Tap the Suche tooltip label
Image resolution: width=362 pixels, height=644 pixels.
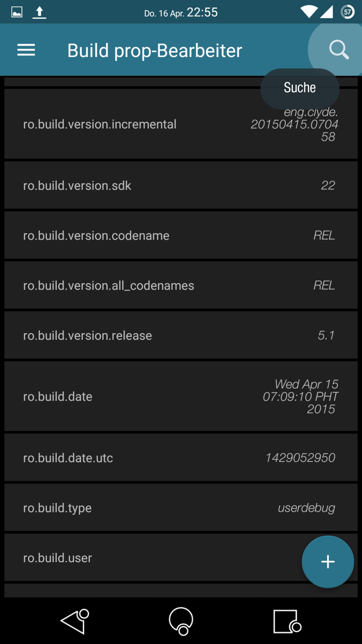(x=300, y=88)
